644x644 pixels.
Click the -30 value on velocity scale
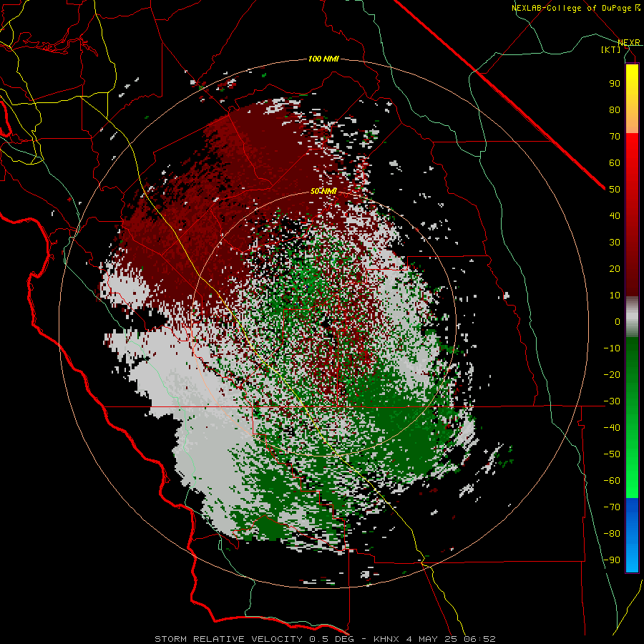612,401
